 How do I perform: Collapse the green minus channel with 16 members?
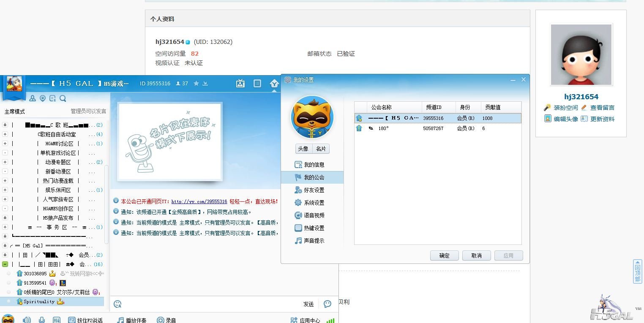coord(5,264)
